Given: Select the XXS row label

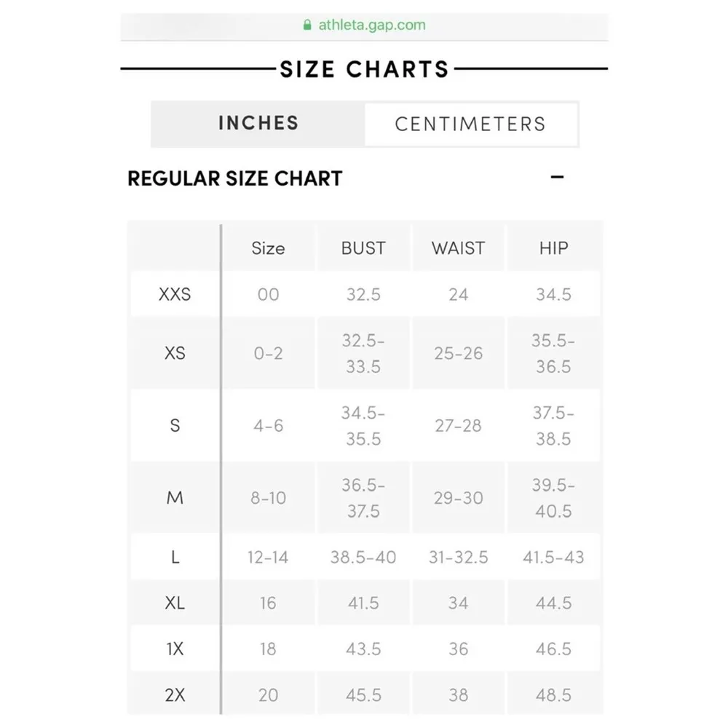Looking at the screenshot, I should coord(175,295).
